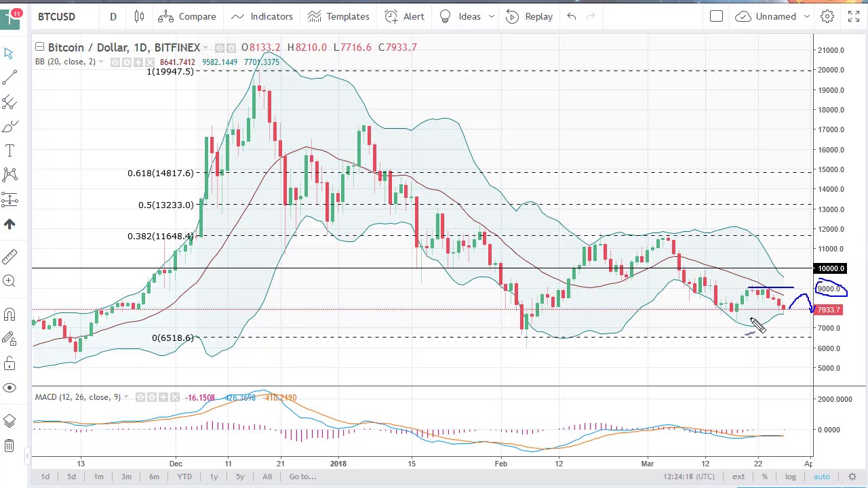868x488 pixels.
Task: Select the brush drawing tool
Action: click(9, 126)
